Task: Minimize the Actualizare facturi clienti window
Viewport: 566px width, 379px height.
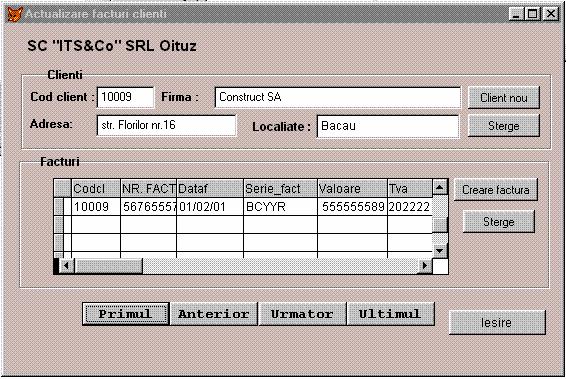Action: (516, 14)
